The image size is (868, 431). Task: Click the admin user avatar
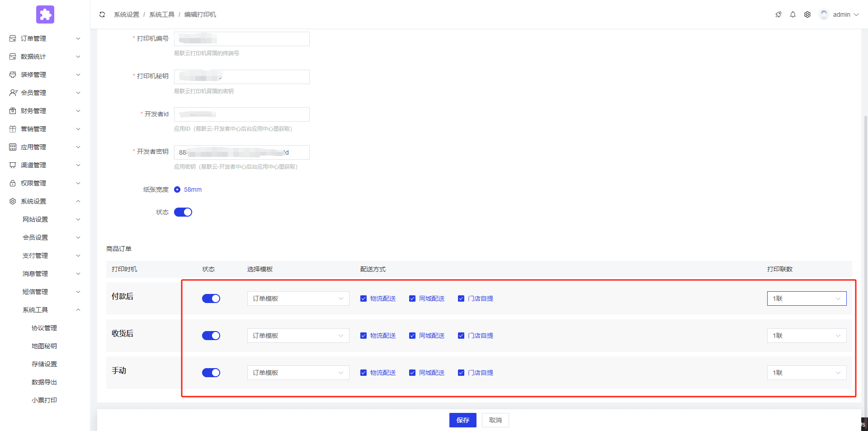click(x=824, y=14)
